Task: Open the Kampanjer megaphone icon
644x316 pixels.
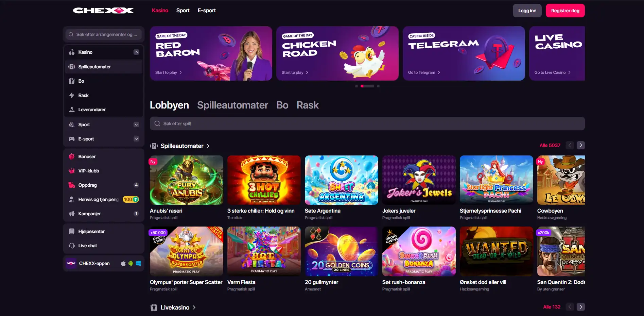Action: point(72,214)
